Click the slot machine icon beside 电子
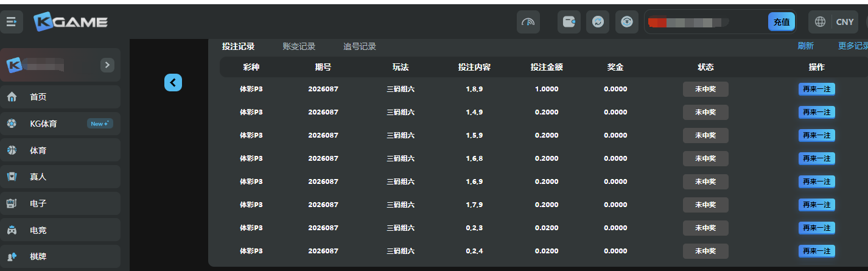868x271 pixels. point(12,203)
